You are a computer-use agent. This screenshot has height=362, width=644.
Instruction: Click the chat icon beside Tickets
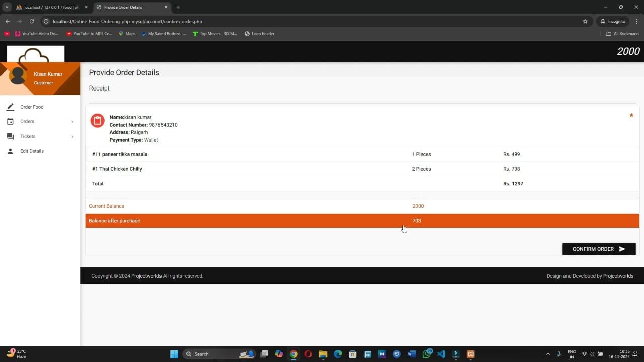[x=10, y=136]
